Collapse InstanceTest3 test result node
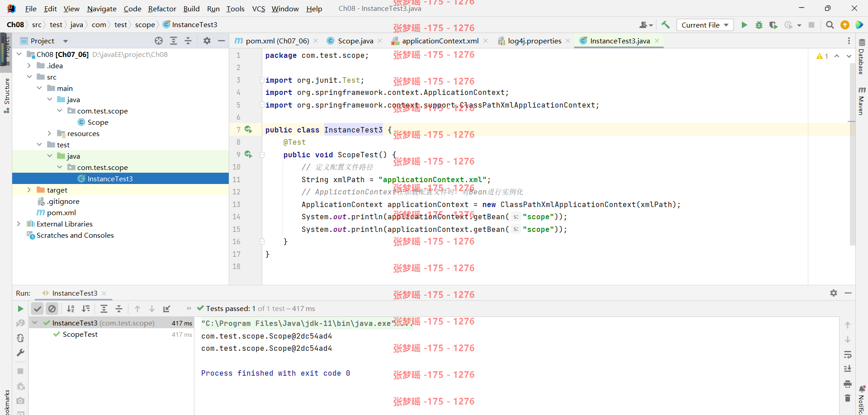The image size is (868, 415). (x=35, y=323)
